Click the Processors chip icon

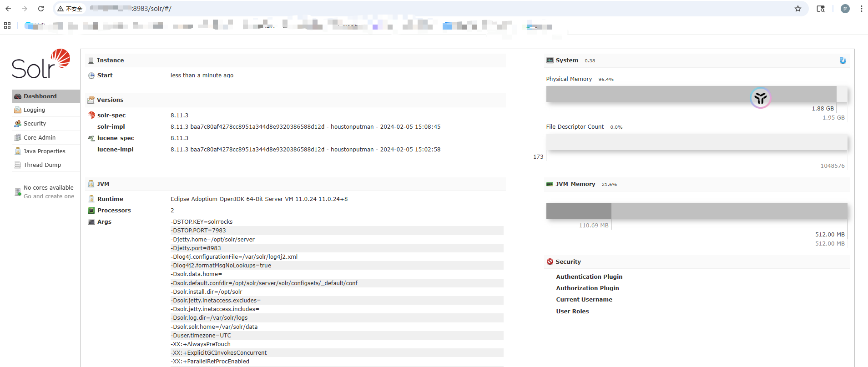[x=91, y=210]
